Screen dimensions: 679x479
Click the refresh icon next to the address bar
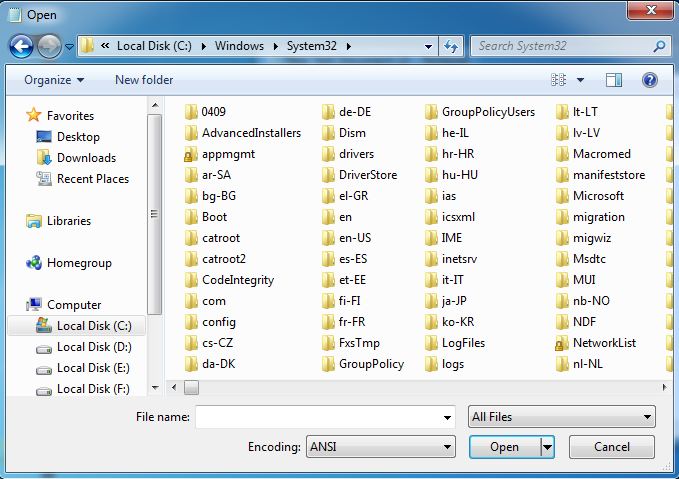(x=451, y=46)
